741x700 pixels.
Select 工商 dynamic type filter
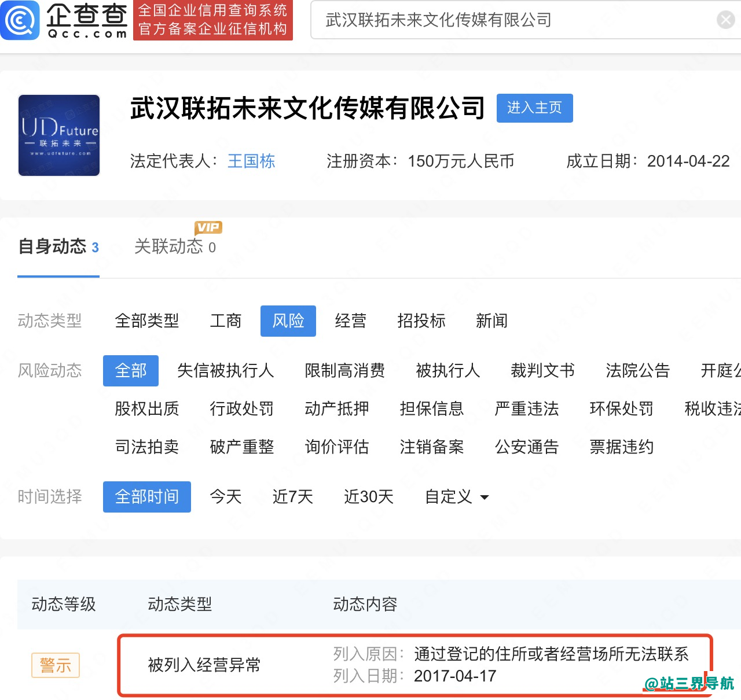point(226,320)
